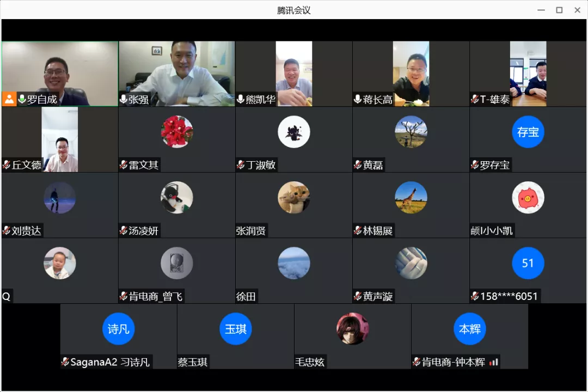Click the name label 颜小小凯
Screen dimensions: 588x392
492,231
